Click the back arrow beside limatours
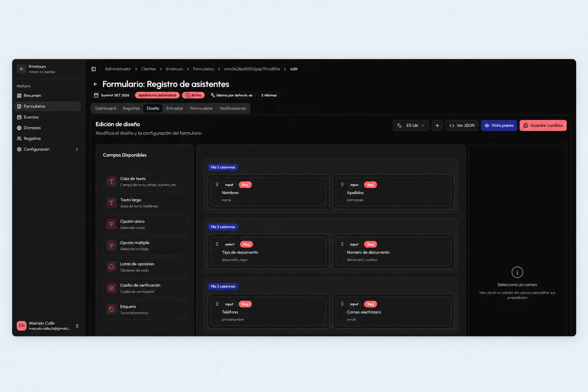588x392 pixels. (x=22, y=69)
